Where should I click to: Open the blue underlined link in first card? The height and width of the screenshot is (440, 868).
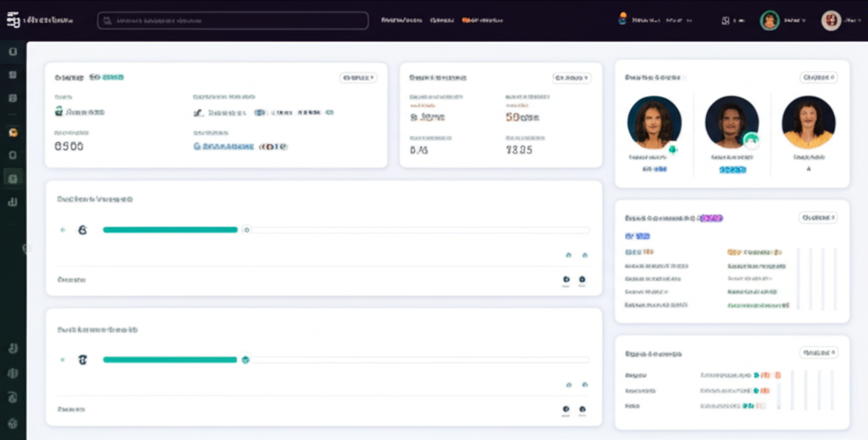pos(224,147)
